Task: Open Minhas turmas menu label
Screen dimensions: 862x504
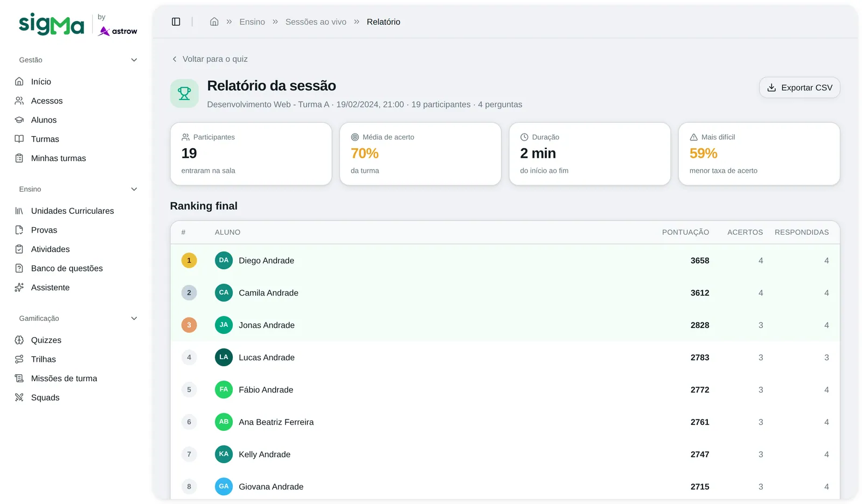Action: (x=59, y=158)
